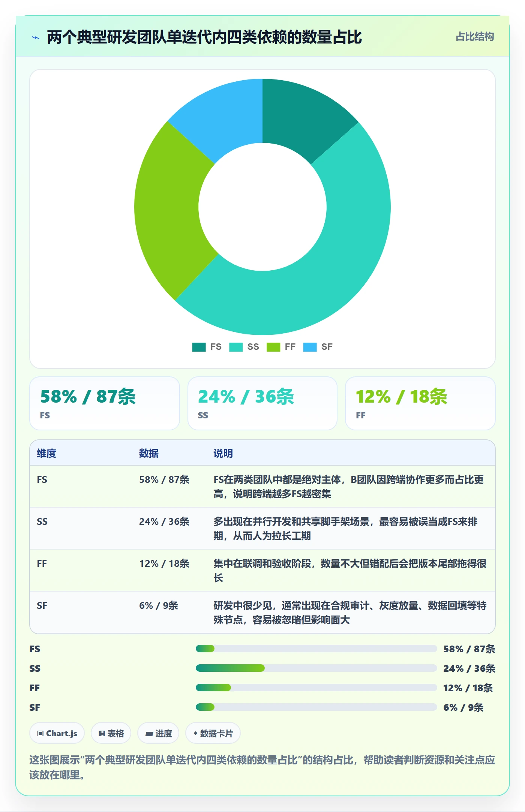The height and width of the screenshot is (812, 525).
Task: Select the 12% / 18条 FF data card
Action: tap(420, 403)
